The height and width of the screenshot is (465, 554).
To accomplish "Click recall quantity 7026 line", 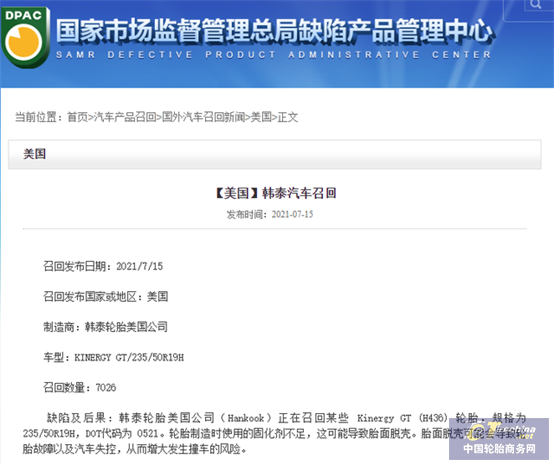I will (79, 388).
